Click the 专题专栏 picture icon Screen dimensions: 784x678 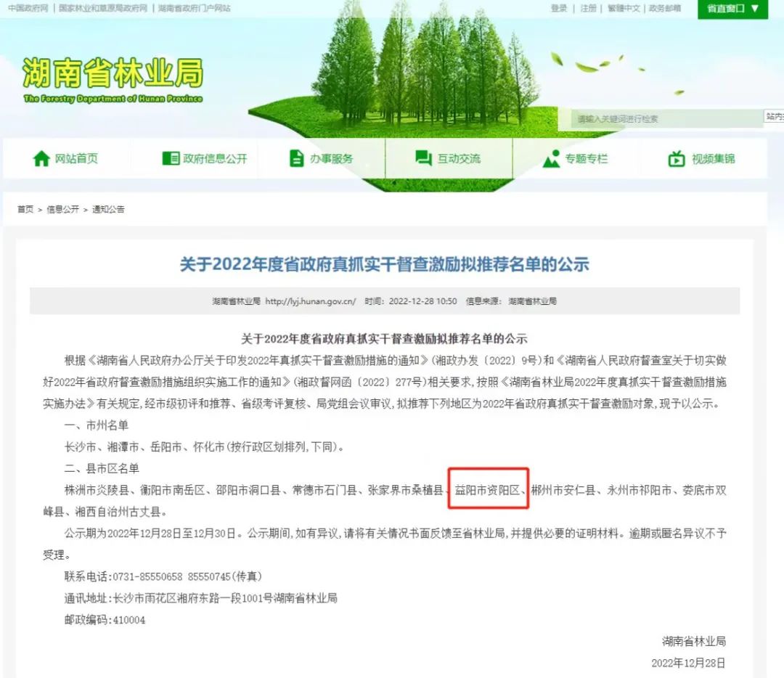pyautogui.click(x=552, y=158)
